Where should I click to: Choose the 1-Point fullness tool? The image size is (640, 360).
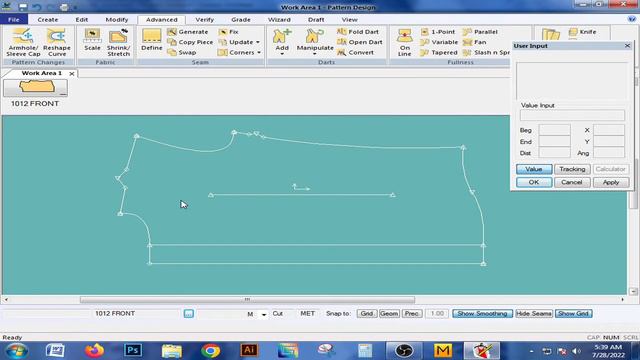pos(438,32)
